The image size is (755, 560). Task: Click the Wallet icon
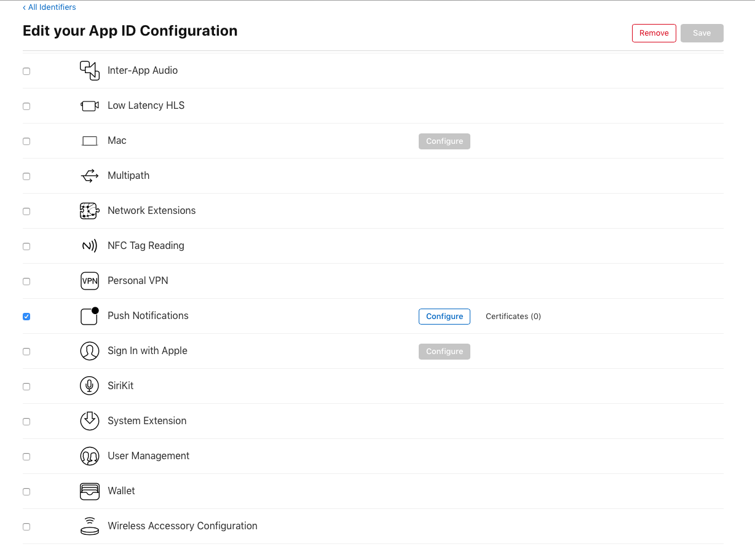click(90, 491)
